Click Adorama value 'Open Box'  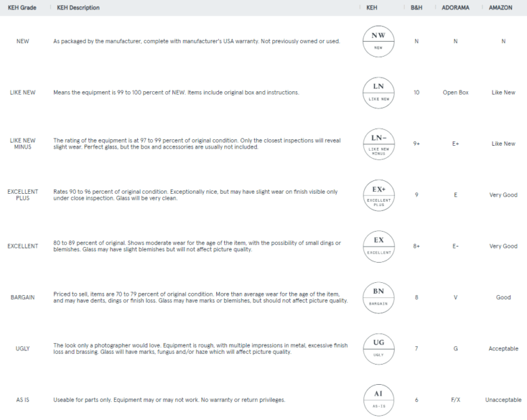[x=455, y=93]
